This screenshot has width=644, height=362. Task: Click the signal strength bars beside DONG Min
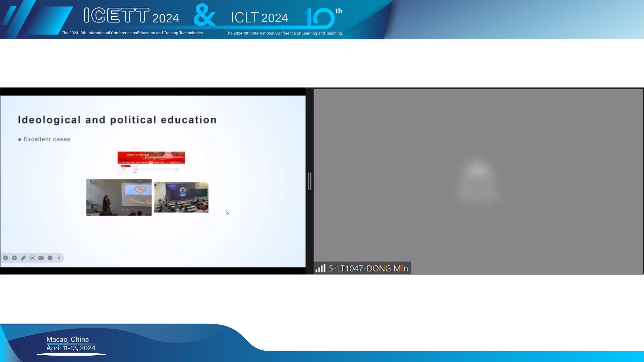(x=320, y=268)
